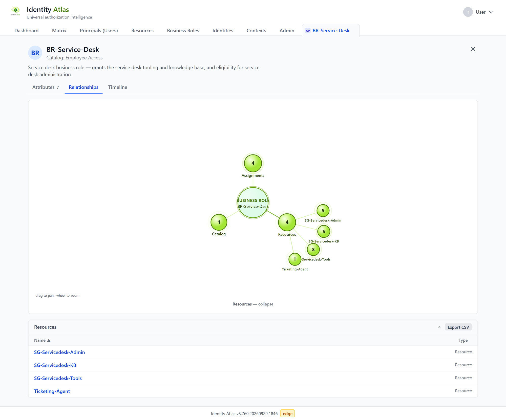The image size is (506, 420).
Task: Click the BR avatar badge
Action: tap(35, 53)
